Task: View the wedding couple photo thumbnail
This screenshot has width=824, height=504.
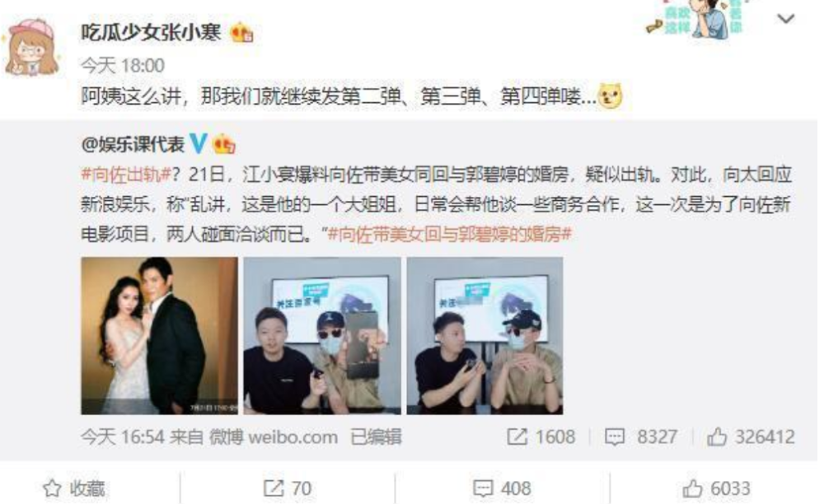Action: (x=159, y=336)
